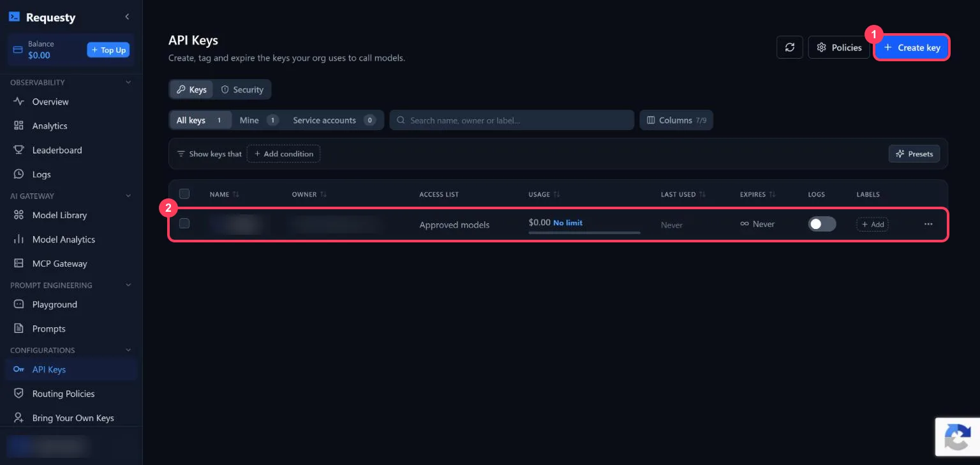The height and width of the screenshot is (465, 980).
Task: Collapse the sidebar with the chevron
Action: pos(127,17)
